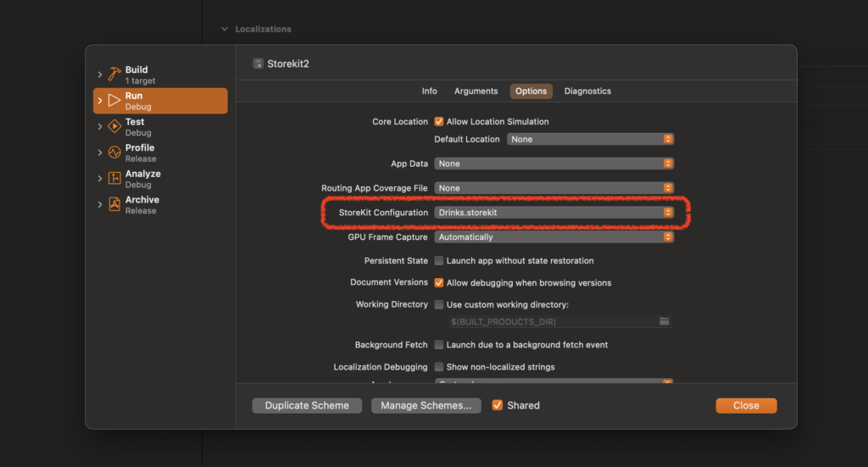Viewport: 868px width, 467px height.
Task: Click the working directory path field
Action: click(551, 321)
